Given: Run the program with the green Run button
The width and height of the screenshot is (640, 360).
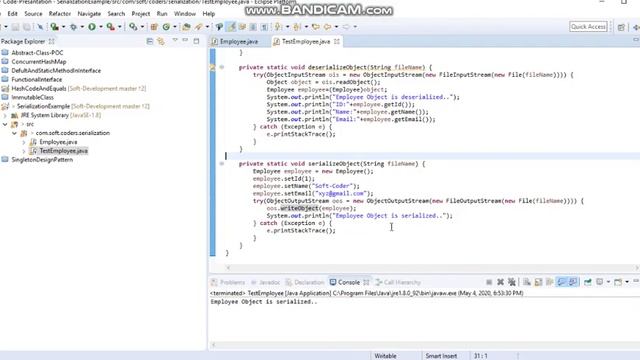Looking at the screenshot, I should 92,27.
